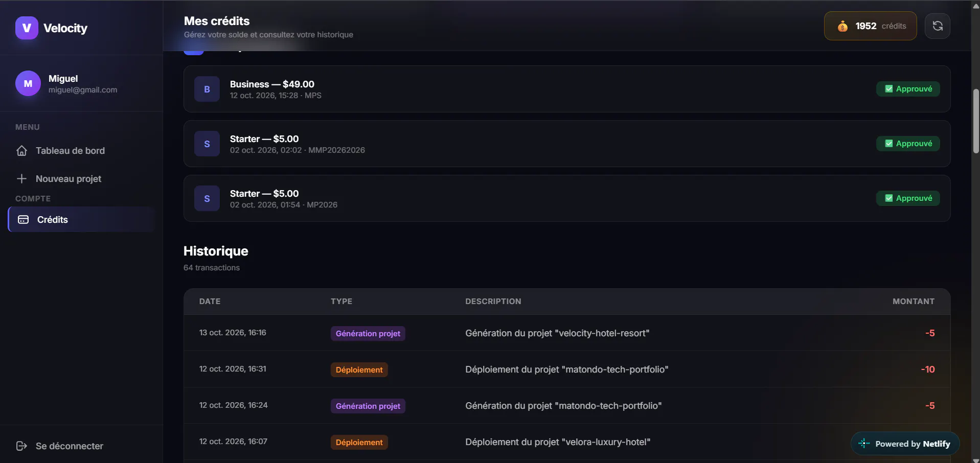Screen dimensions: 980x463
Task: Click Génération projet tag in velocity-hotel-resort row
Action: pos(368,334)
